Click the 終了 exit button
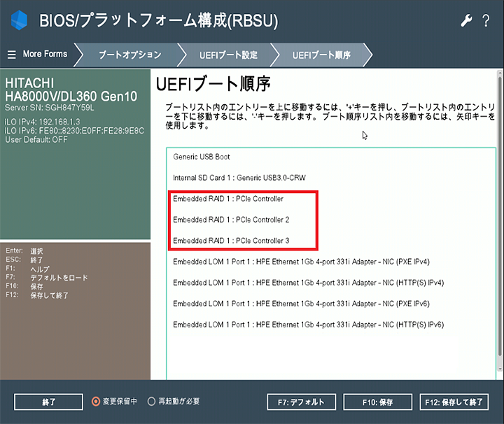This screenshot has width=504, height=424. [x=48, y=402]
